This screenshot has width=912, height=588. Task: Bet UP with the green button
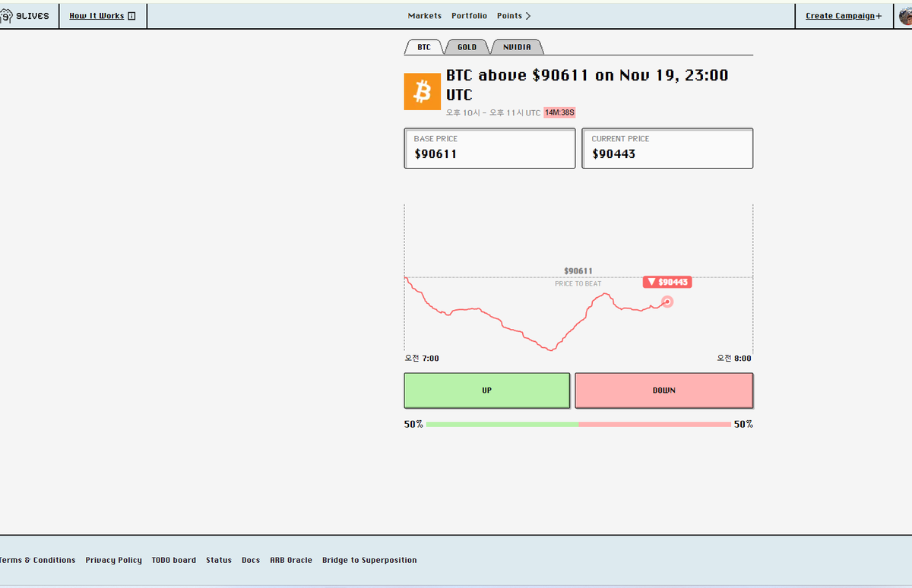coord(487,390)
